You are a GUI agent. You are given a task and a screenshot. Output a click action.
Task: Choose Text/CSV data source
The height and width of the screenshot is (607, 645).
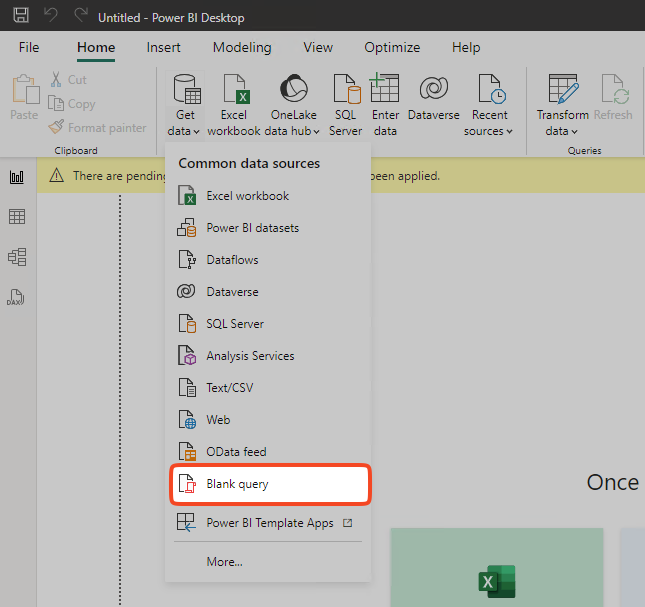click(x=268, y=388)
